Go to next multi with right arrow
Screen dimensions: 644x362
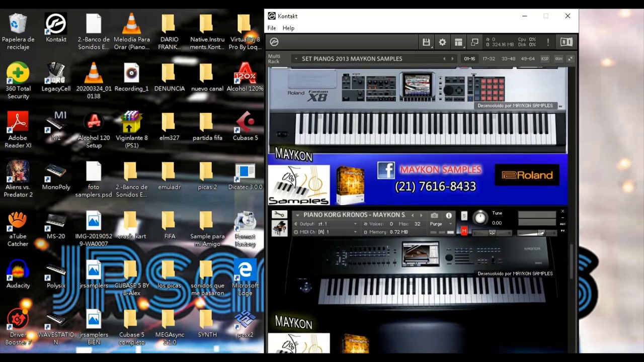point(452,59)
